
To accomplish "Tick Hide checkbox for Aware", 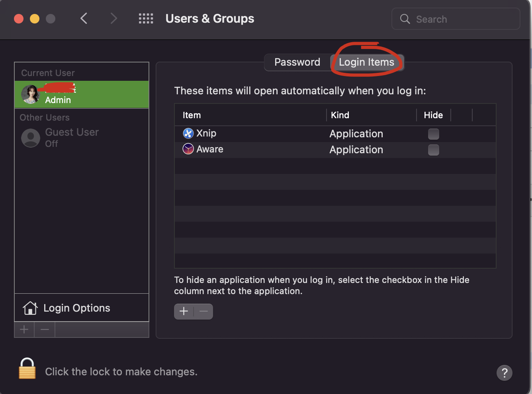I will click(433, 150).
